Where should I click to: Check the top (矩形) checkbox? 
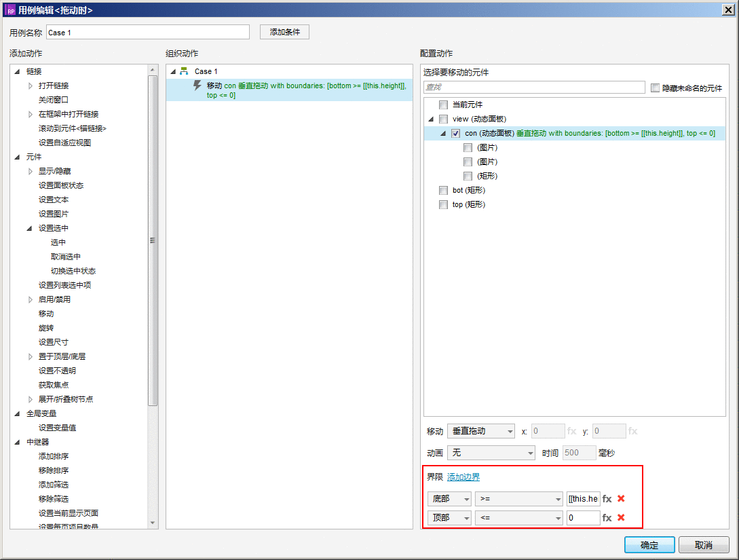[443, 204]
